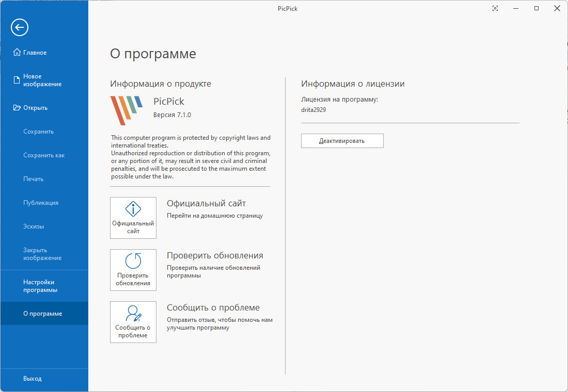
Task: Click the capture icon in title bar
Action: point(495,8)
